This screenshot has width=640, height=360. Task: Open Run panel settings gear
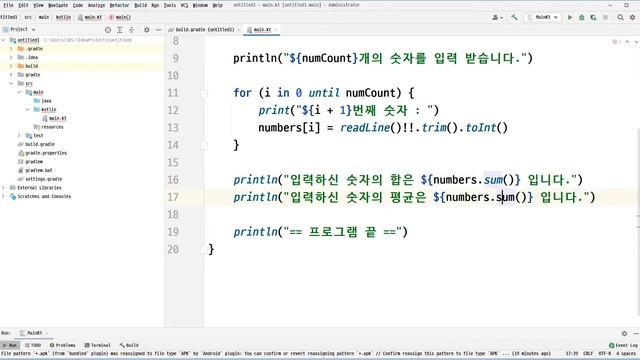pyautogui.click(x=624, y=333)
